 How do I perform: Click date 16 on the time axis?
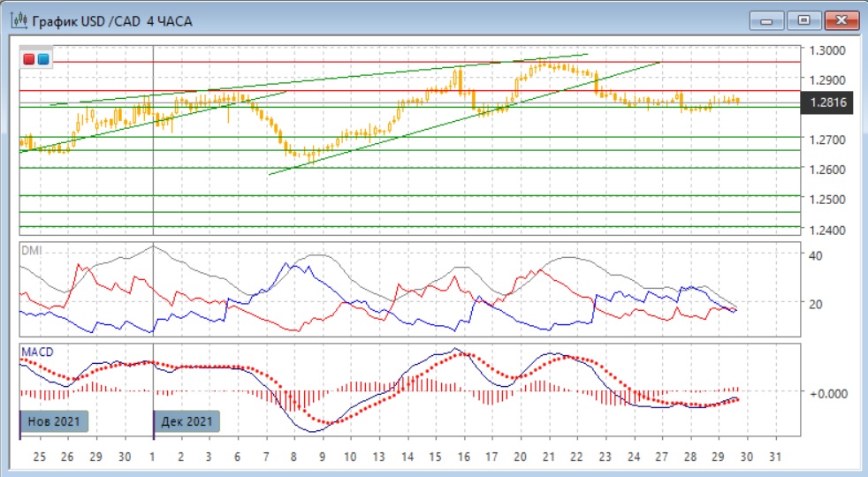[x=463, y=457]
